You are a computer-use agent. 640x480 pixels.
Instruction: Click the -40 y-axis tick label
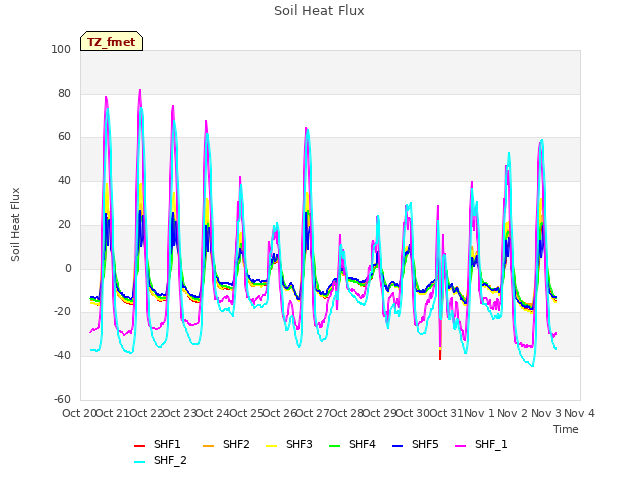click(x=62, y=356)
